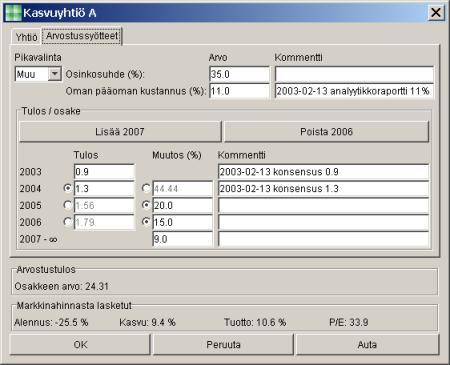Click the 'Osakkeen arvo: 24.31' text
The image size is (450, 365).
[62, 286]
